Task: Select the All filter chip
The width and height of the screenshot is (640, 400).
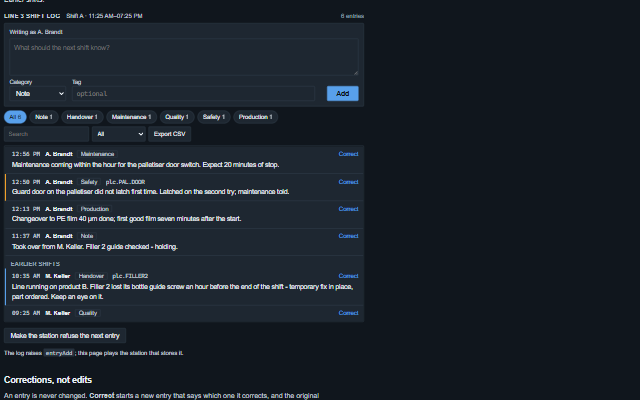Action: 15,117
